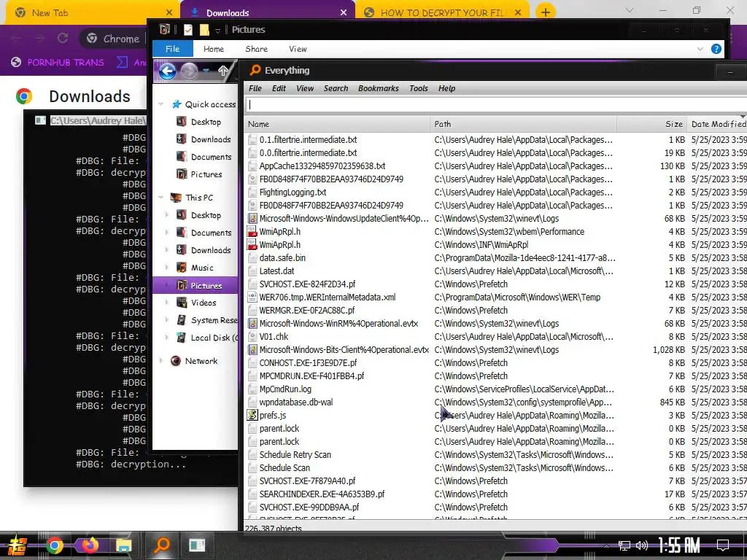The height and width of the screenshot is (560, 747).
Task: Expand Videos folder tree node
Action: (x=167, y=303)
